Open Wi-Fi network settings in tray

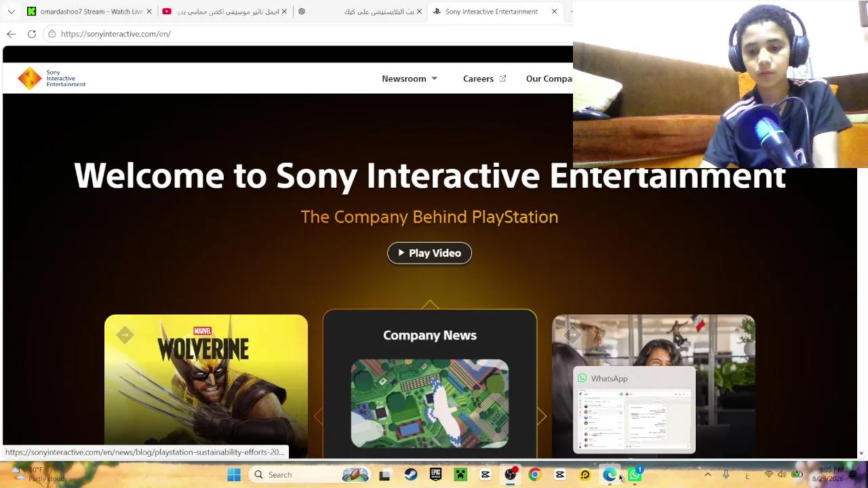coord(768,475)
